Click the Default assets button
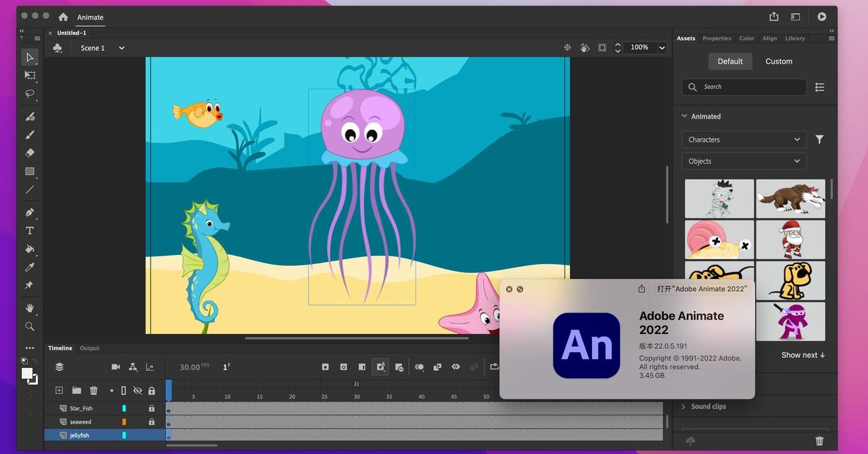868x454 pixels. (x=730, y=61)
